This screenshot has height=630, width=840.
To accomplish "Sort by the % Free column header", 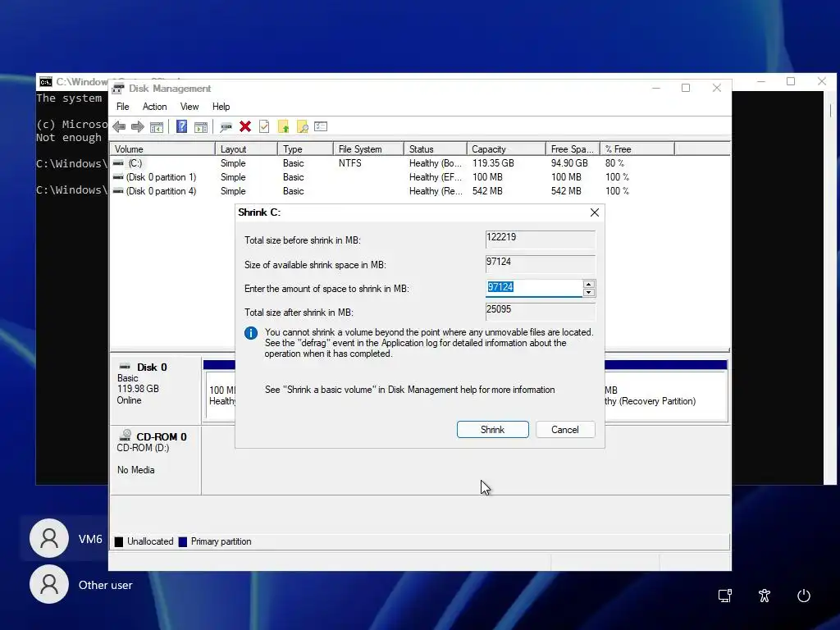I will pos(637,149).
